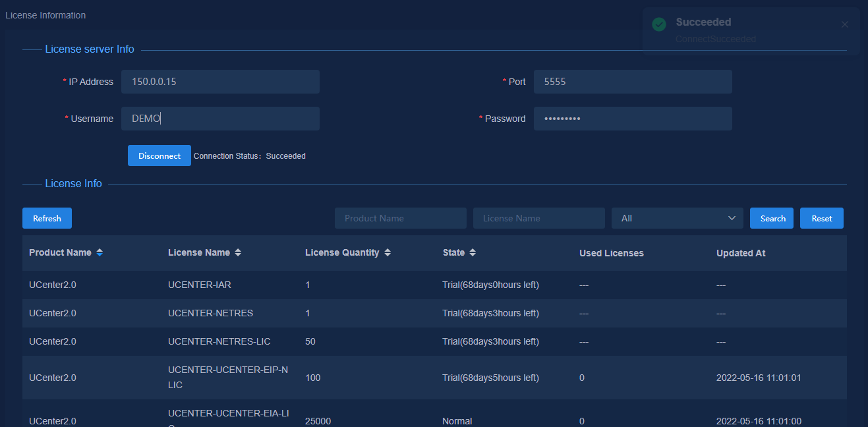Focus the IP Address input field
This screenshot has height=427, width=868.
(221, 82)
